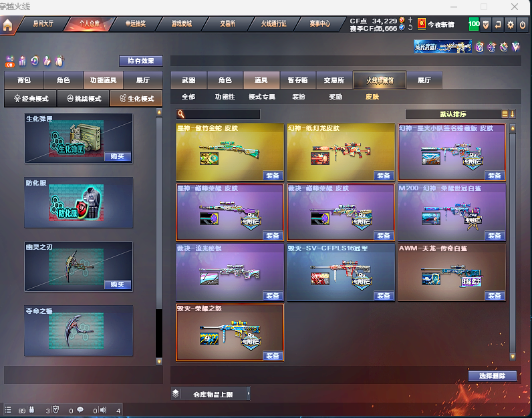This screenshot has width=532, height=418.
Task: Equip the 王神-傲竹金蛇 skin
Action: point(273,176)
